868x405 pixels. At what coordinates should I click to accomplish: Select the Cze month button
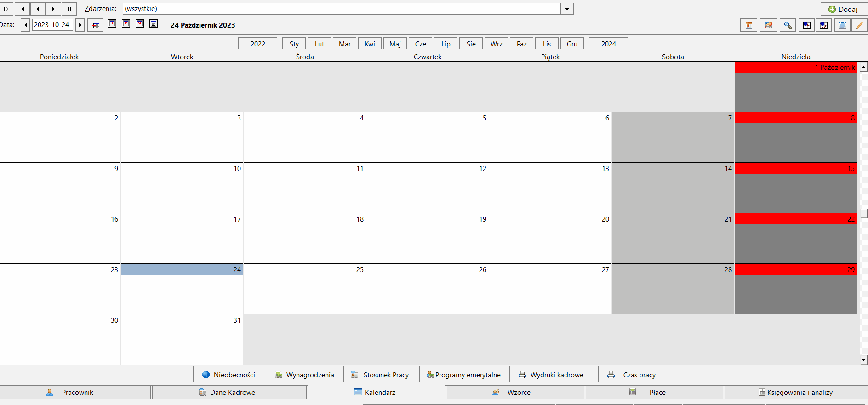point(421,44)
